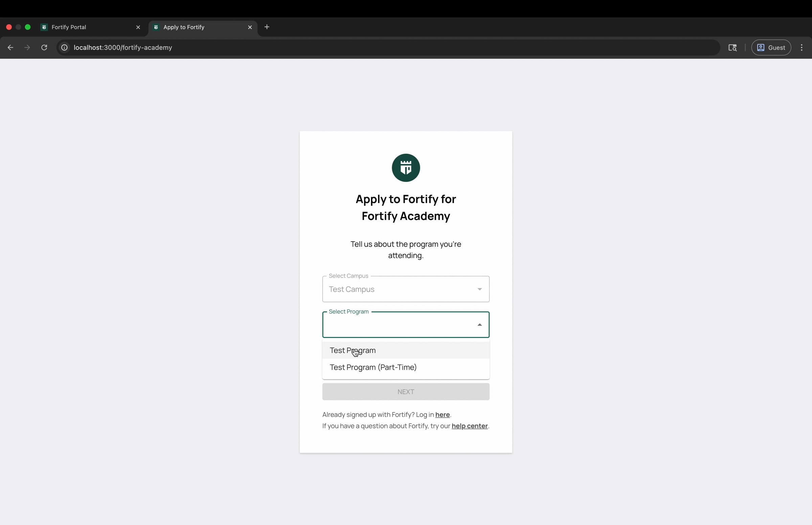Open the site information panel
812x525 pixels.
pos(64,47)
